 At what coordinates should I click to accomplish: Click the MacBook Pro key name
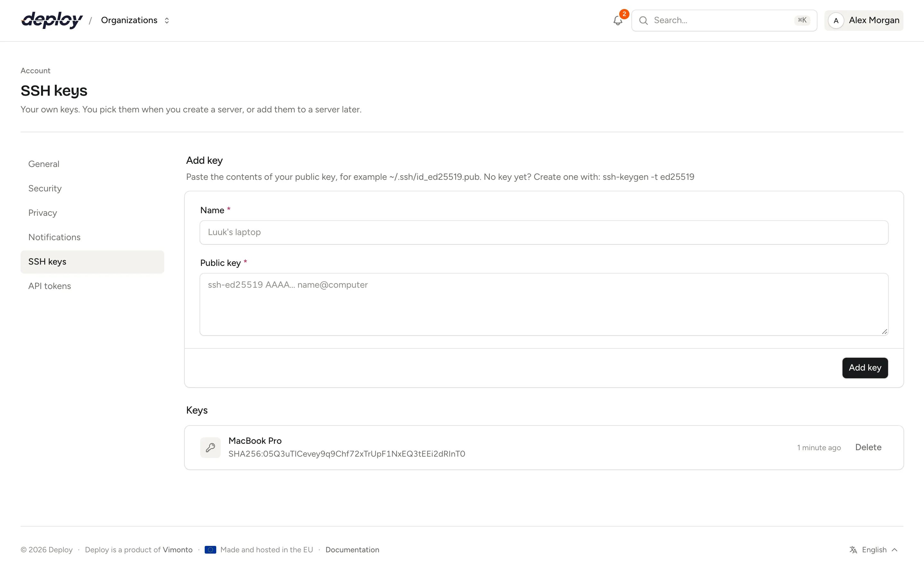pos(255,441)
